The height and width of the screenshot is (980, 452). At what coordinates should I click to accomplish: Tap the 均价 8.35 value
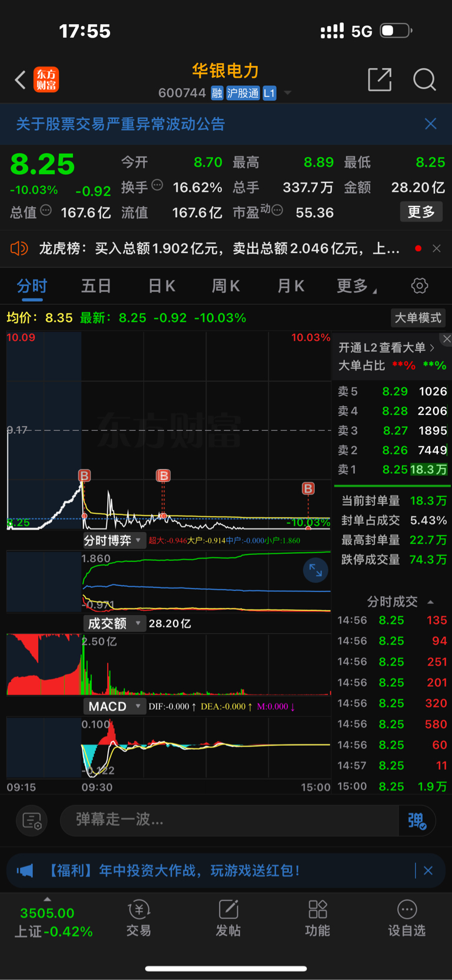[x=39, y=318]
